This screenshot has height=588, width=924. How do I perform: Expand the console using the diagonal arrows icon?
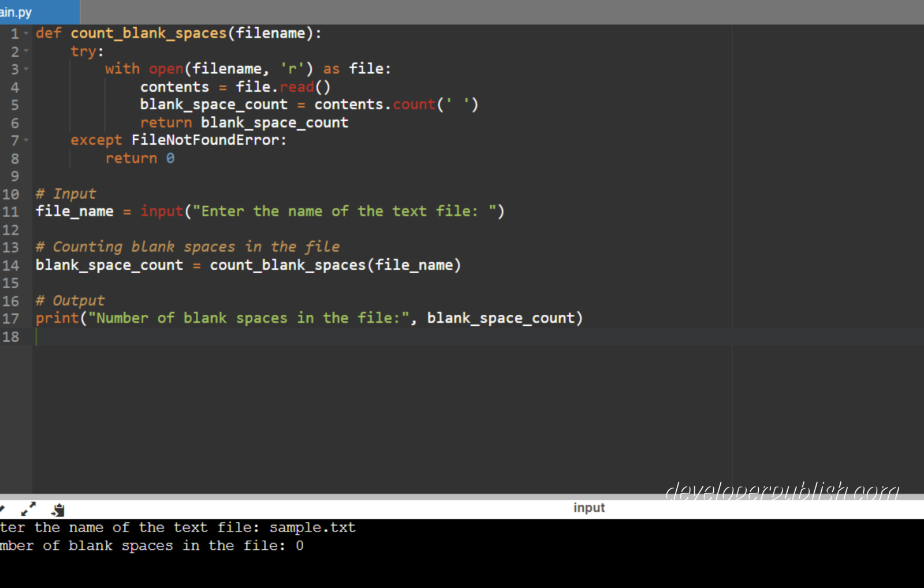click(27, 509)
